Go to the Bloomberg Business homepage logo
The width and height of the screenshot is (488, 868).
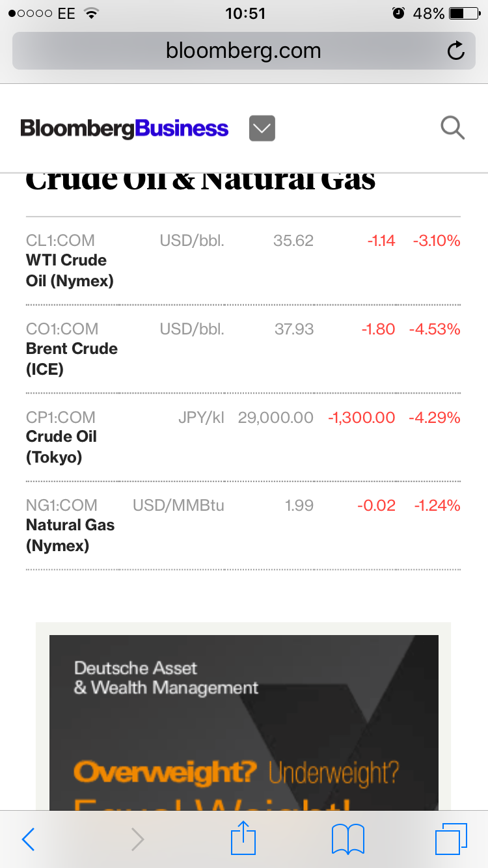point(124,128)
